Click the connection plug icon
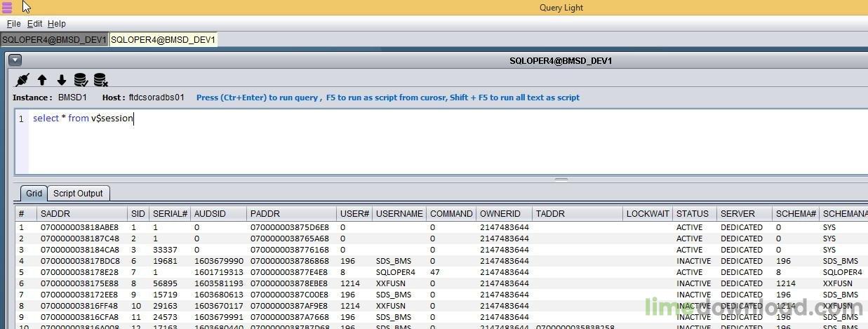Screen dimensions: 868x329 pos(22,80)
